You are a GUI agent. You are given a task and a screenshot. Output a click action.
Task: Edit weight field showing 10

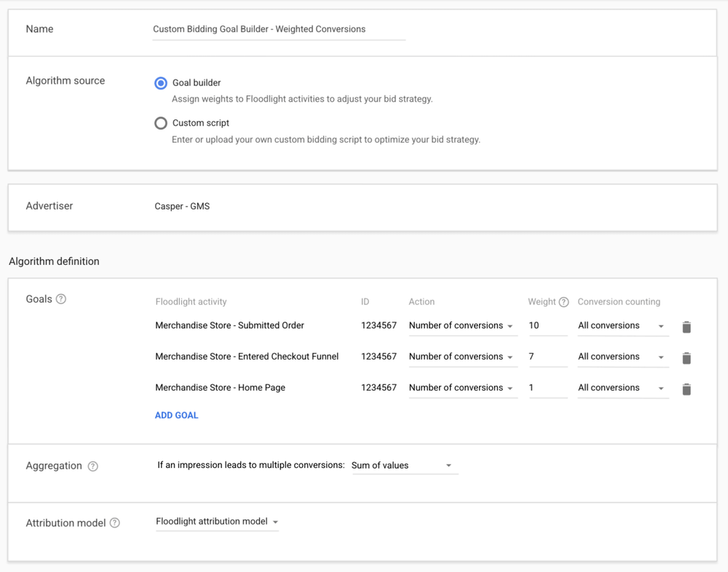pos(547,326)
